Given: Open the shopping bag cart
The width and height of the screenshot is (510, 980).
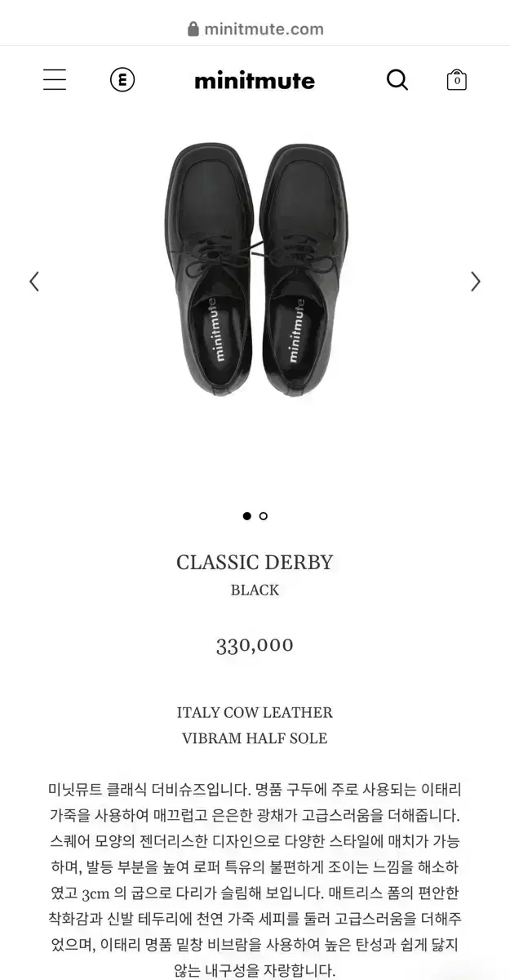Looking at the screenshot, I should 457,80.
